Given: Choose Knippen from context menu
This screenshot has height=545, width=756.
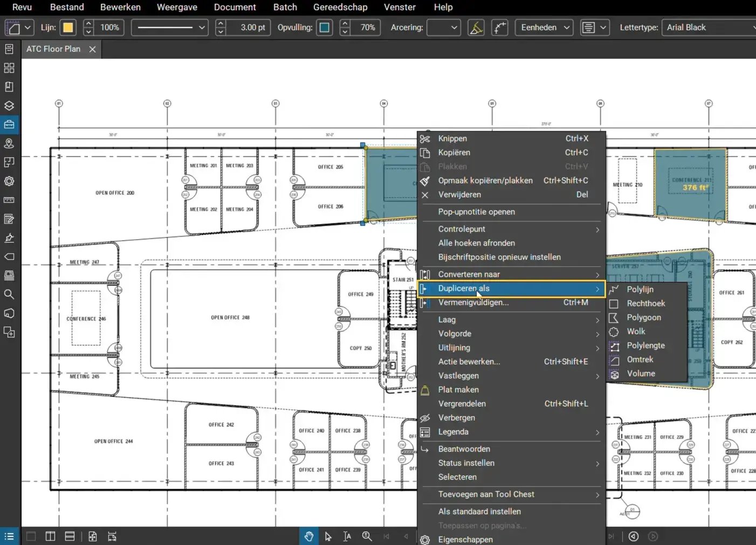Looking at the screenshot, I should point(511,139).
